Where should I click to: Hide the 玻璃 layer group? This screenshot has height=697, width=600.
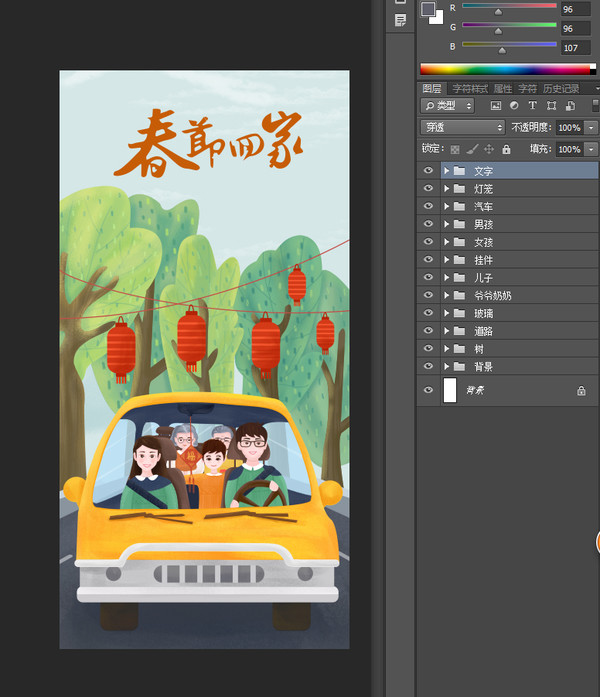pos(428,312)
